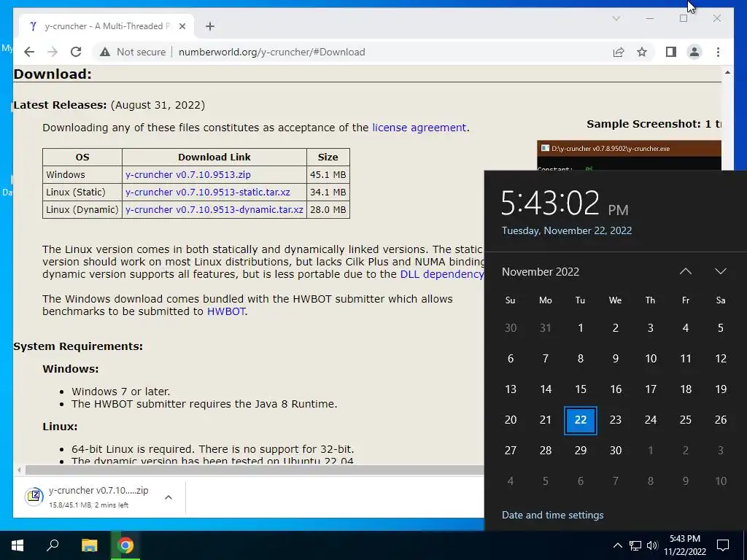Close the y-cruncher browser tab

coord(182,26)
